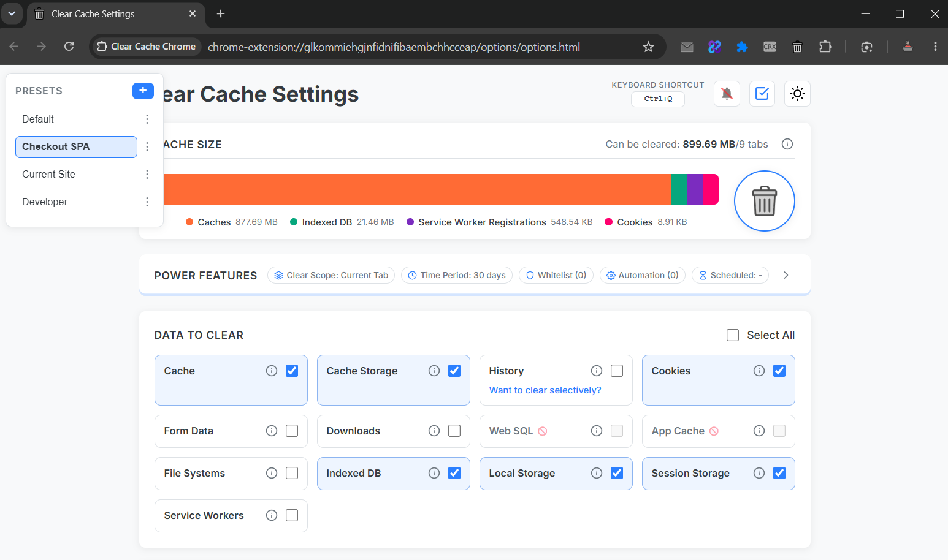Viewport: 948px width, 560px height.
Task: Check the Service Workers checkbox
Action: (292, 515)
